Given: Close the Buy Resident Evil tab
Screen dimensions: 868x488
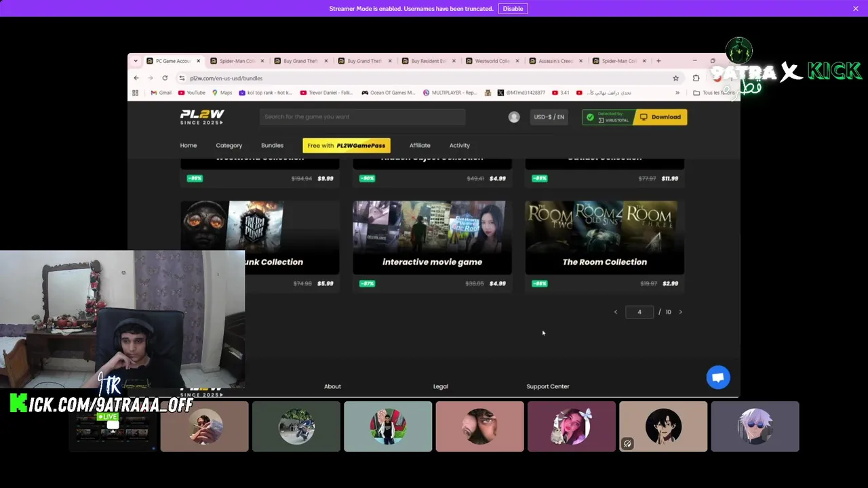Looking at the screenshot, I should (x=453, y=61).
